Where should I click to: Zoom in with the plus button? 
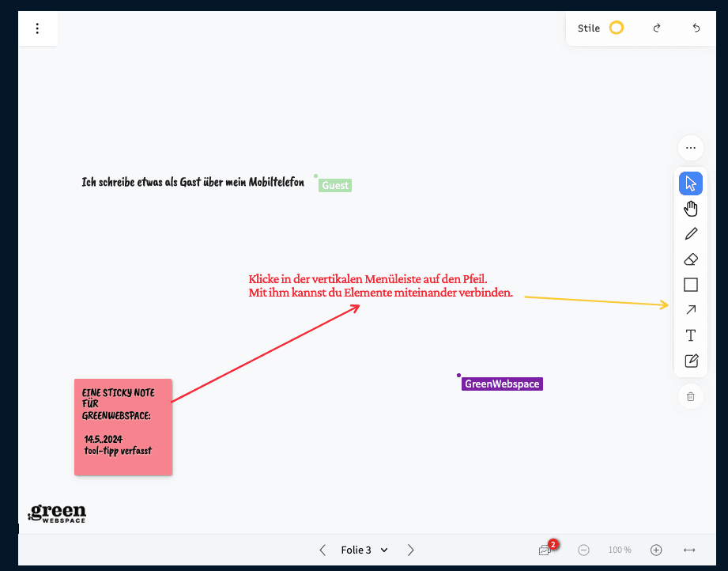click(656, 550)
